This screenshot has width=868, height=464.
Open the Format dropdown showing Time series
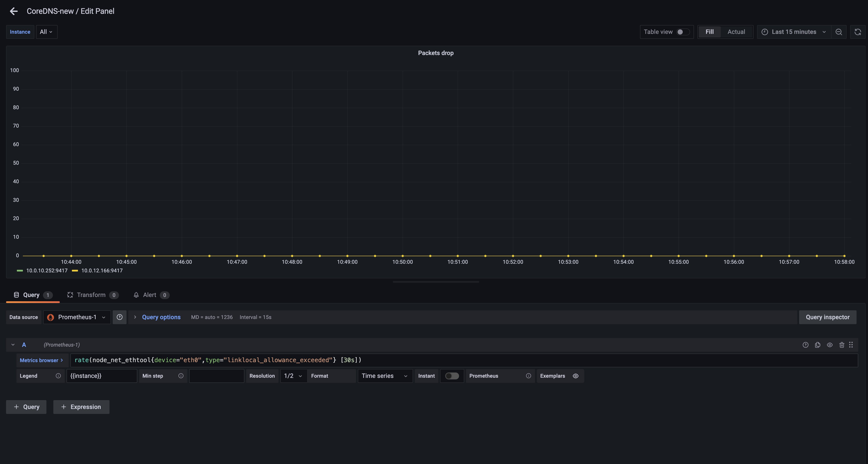pos(385,376)
